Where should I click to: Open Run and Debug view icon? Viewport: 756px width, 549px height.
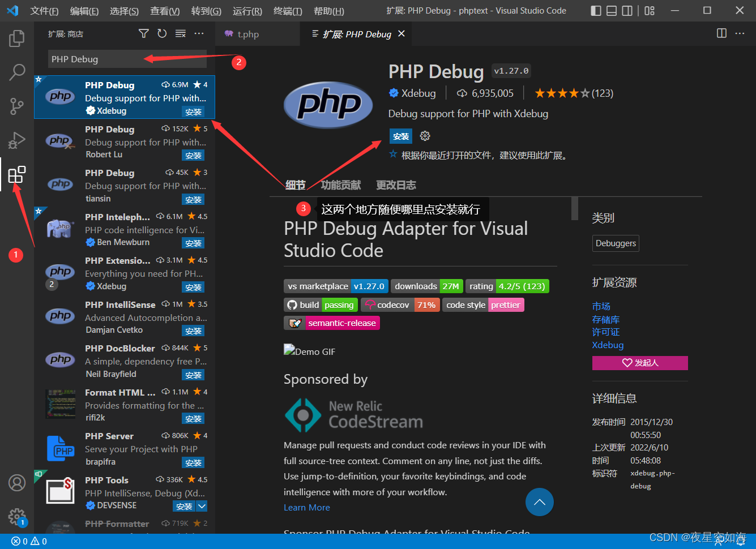pyautogui.click(x=17, y=140)
